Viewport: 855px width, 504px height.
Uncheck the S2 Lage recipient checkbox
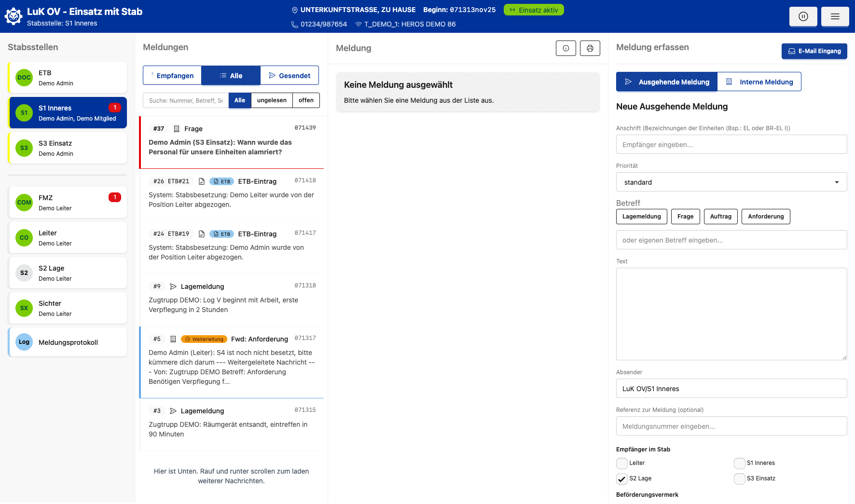click(622, 478)
